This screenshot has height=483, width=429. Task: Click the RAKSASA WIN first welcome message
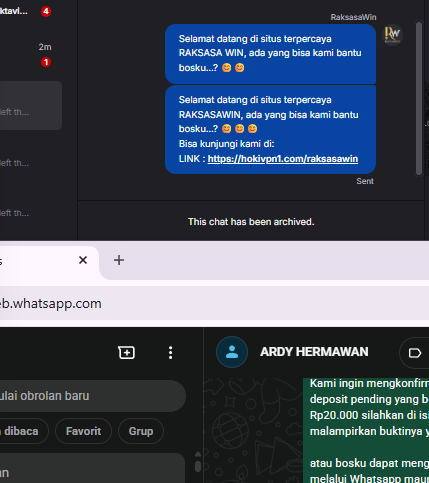pos(270,54)
